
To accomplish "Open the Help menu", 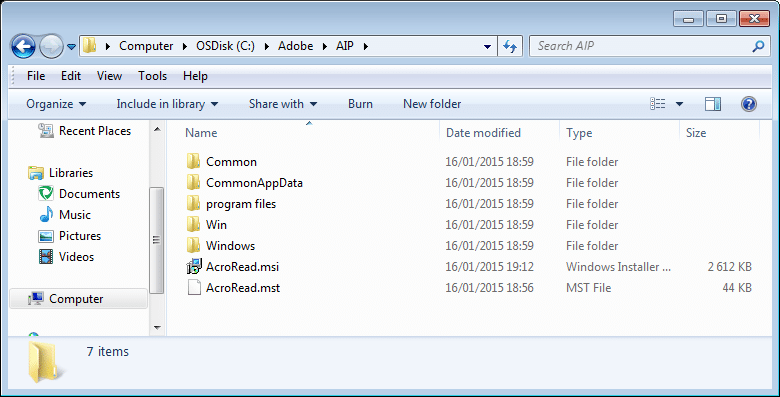I will [195, 76].
